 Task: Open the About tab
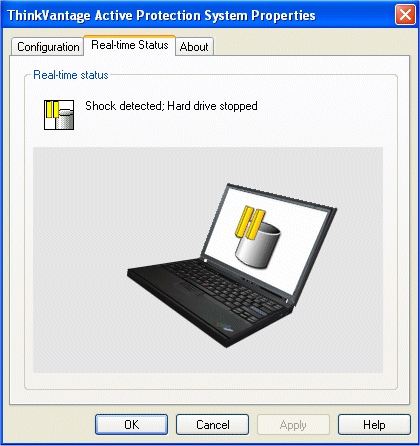(194, 47)
